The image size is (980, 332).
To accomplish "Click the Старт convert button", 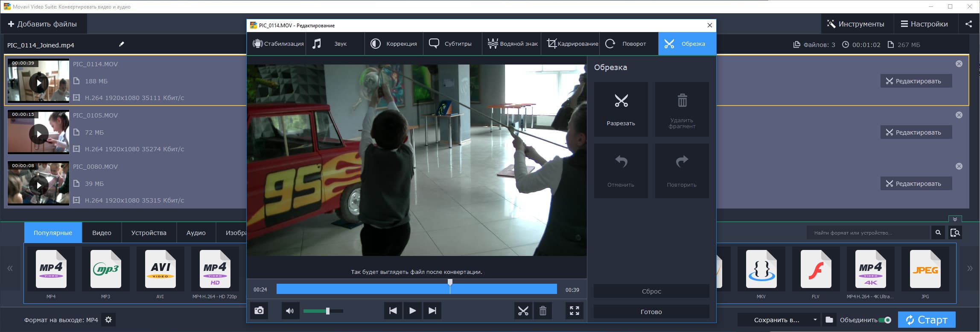I will tap(926, 320).
